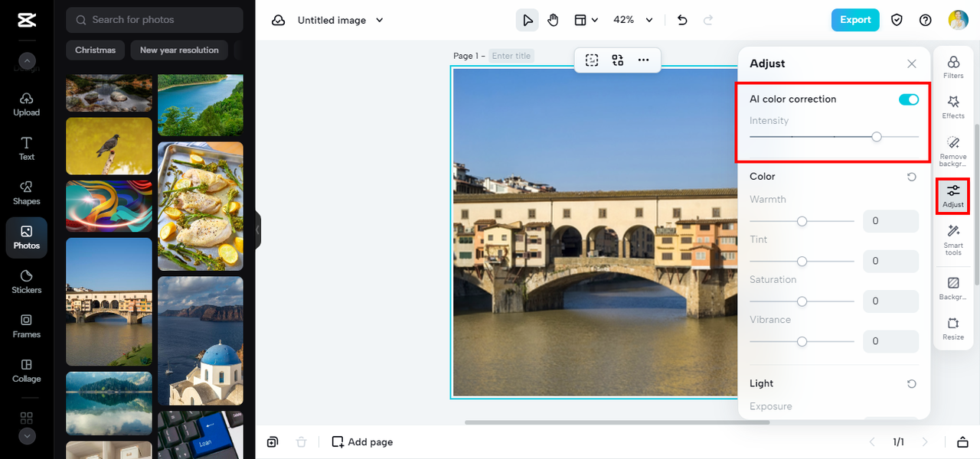Click the Search for photos field
The height and width of the screenshot is (459, 980).
click(x=155, y=20)
